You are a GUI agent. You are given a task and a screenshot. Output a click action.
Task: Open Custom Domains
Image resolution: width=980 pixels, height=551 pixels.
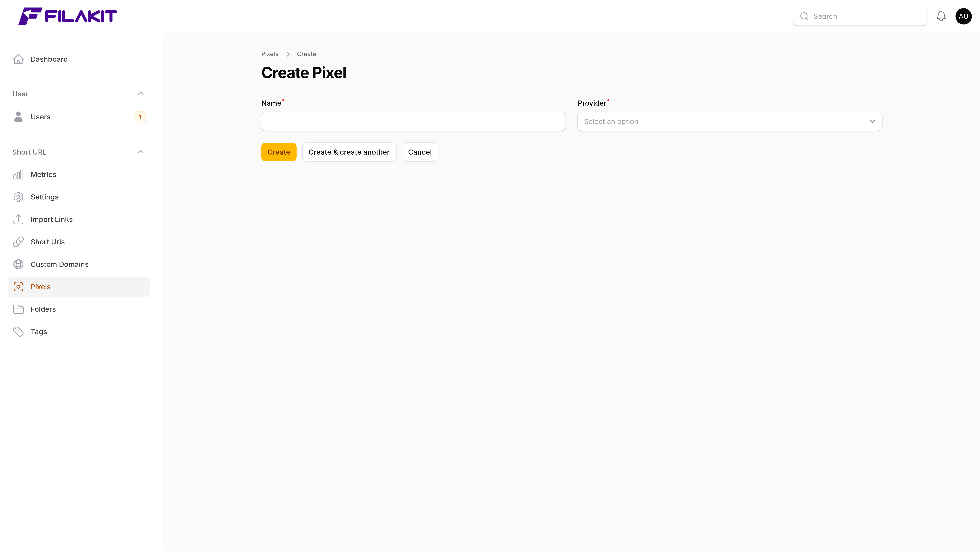(x=79, y=264)
